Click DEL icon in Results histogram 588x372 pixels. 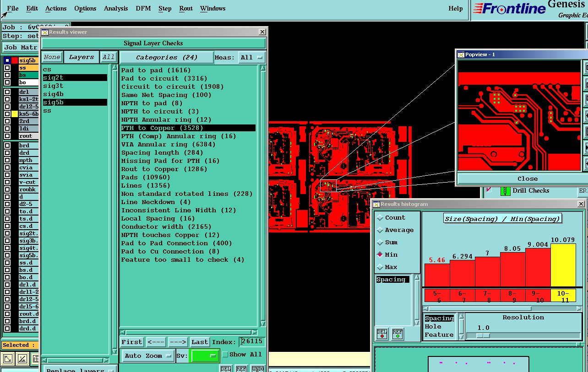(382, 334)
